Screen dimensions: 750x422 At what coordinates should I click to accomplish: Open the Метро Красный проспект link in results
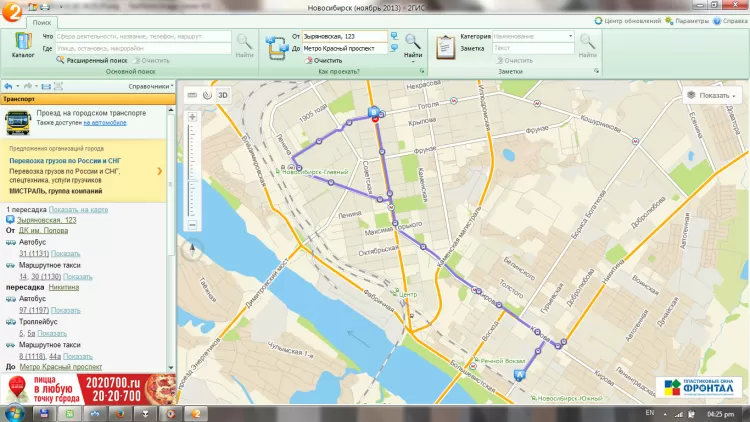[x=61, y=366]
